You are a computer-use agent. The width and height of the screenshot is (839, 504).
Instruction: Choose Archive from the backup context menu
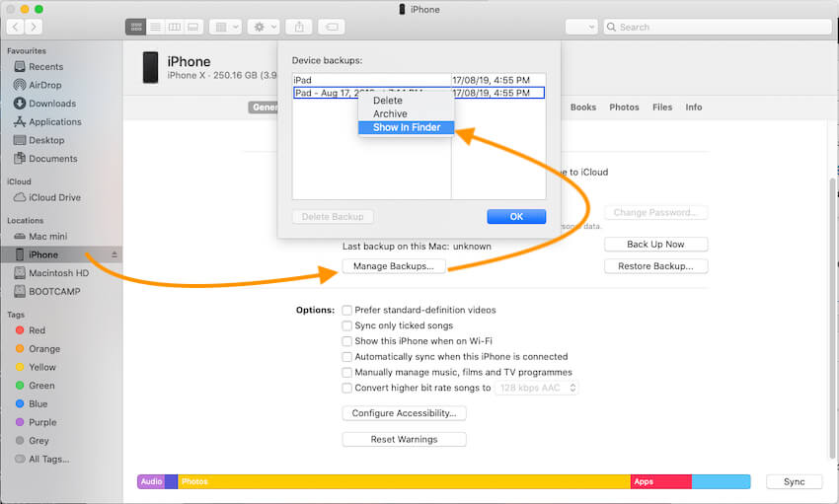(x=406, y=113)
